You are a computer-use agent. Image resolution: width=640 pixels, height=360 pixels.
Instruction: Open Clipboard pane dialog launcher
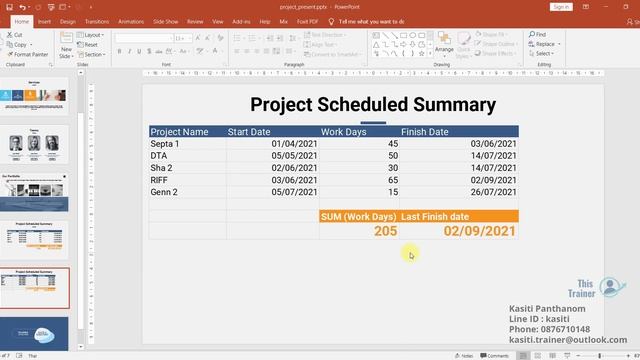[51, 65]
